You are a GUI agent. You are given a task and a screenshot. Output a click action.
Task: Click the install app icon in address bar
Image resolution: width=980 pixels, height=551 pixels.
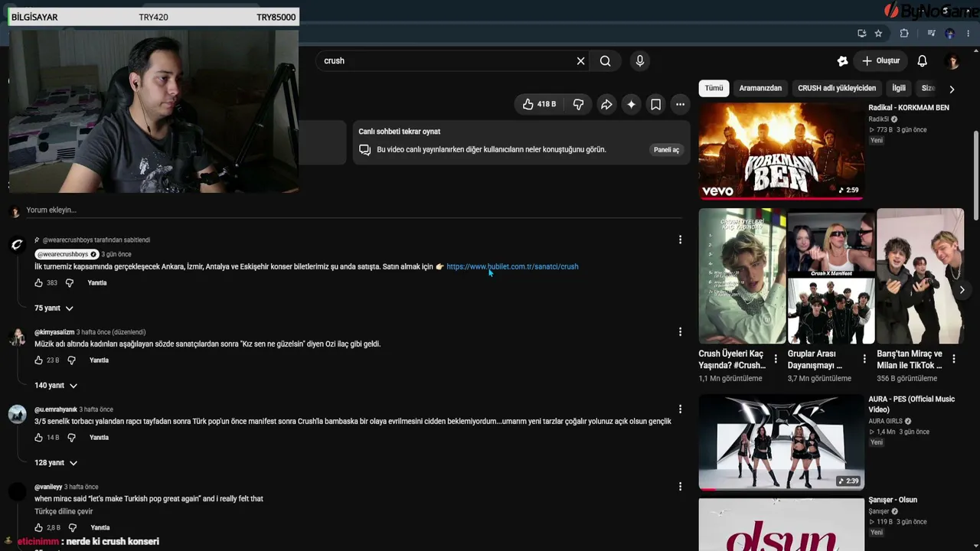tap(862, 34)
